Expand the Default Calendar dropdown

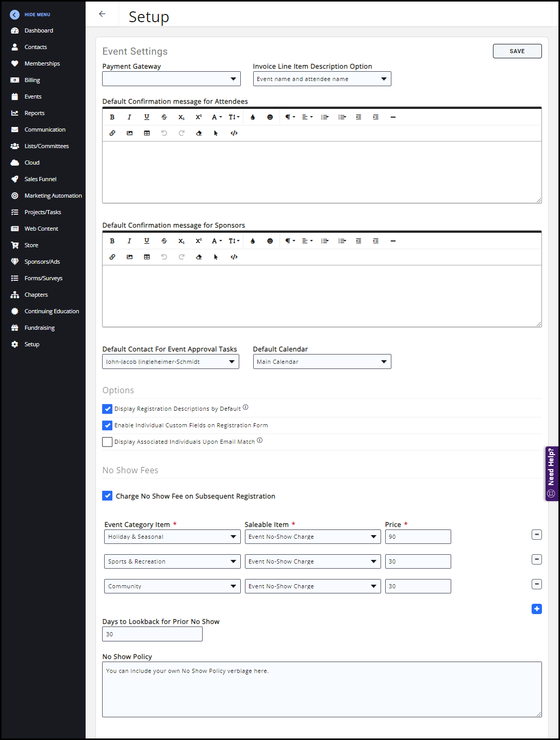point(322,362)
